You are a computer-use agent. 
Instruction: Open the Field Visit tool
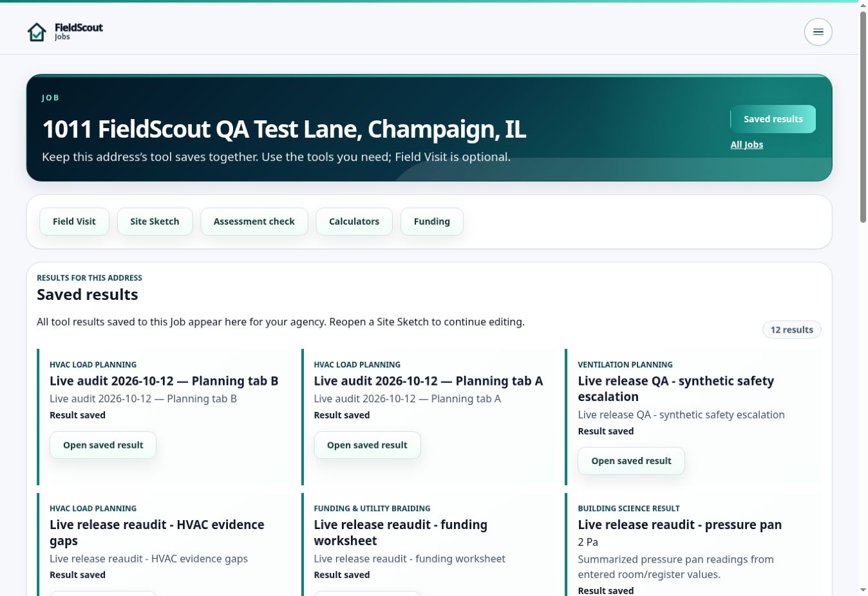(x=74, y=221)
